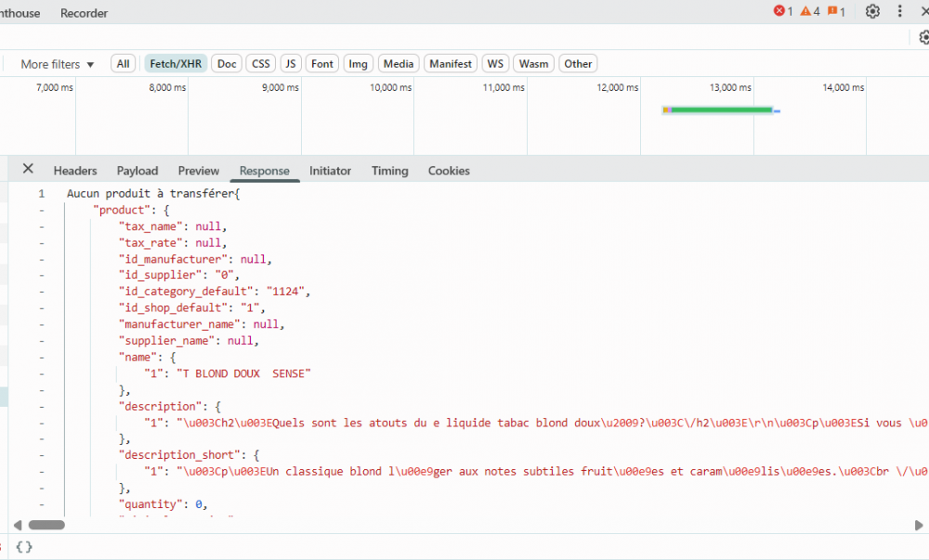Pretty print response with braces icon
This screenshot has width=929, height=560.
tap(25, 547)
